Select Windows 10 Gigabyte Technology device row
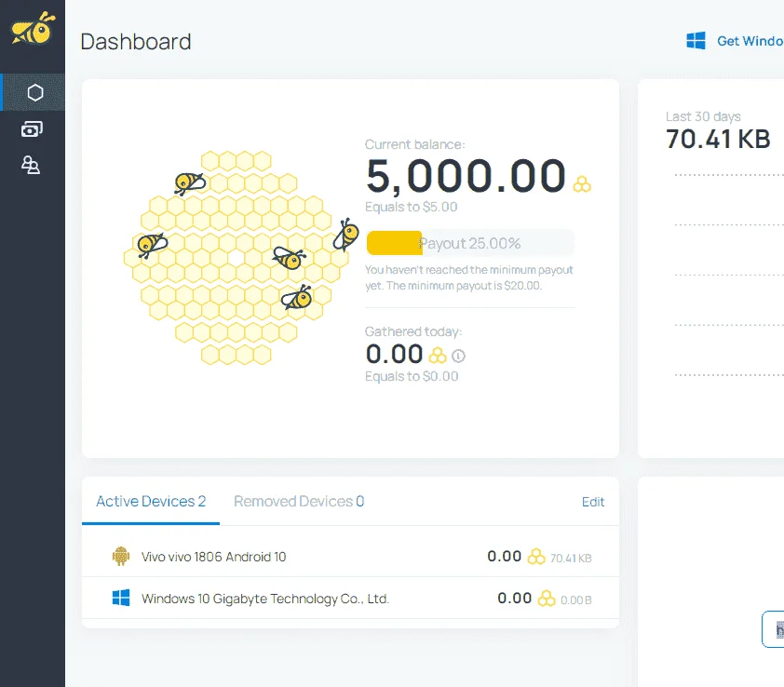Viewport: 784px width, 687px height. pyautogui.click(x=350, y=598)
